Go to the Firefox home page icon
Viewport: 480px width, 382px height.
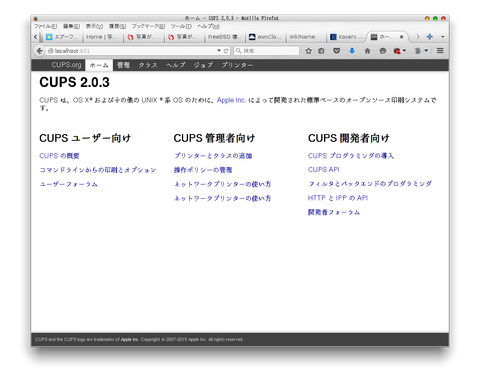(x=367, y=51)
